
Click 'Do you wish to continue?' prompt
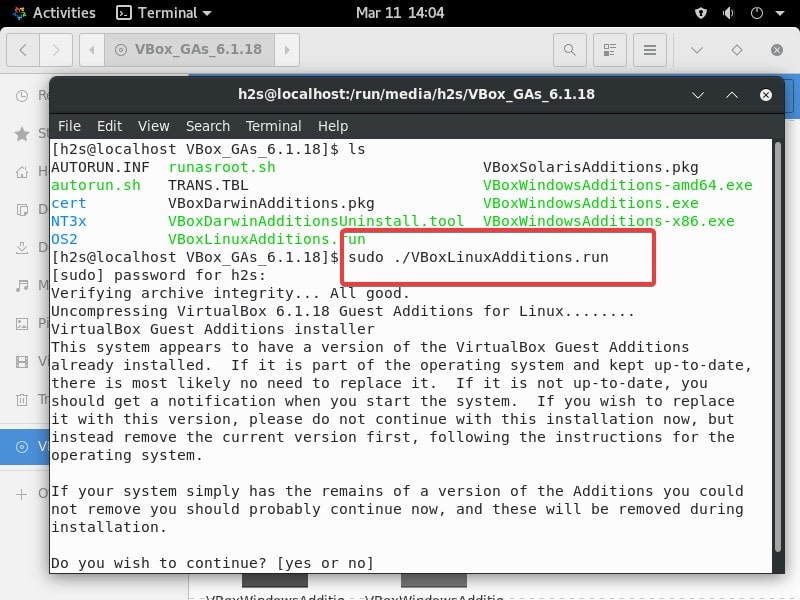pyautogui.click(x=159, y=563)
